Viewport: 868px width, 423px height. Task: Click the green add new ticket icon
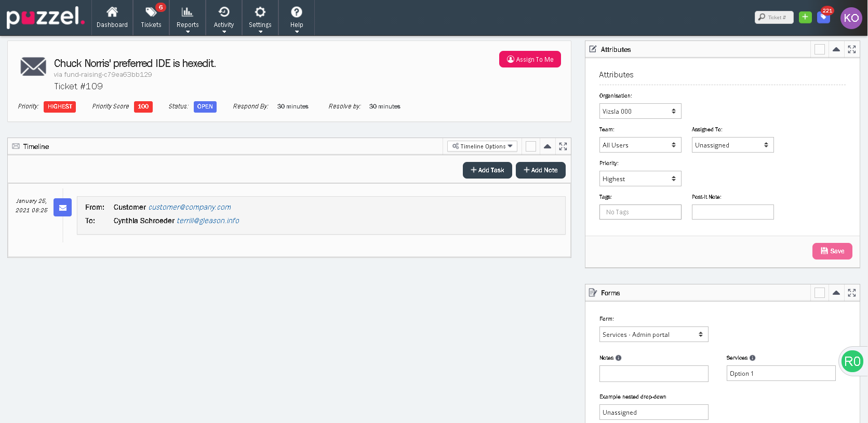[x=805, y=17]
